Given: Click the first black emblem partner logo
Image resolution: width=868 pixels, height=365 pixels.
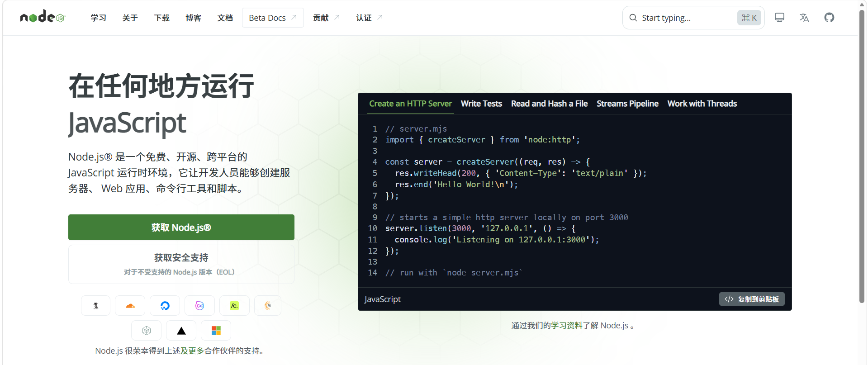Looking at the screenshot, I should coord(95,306).
